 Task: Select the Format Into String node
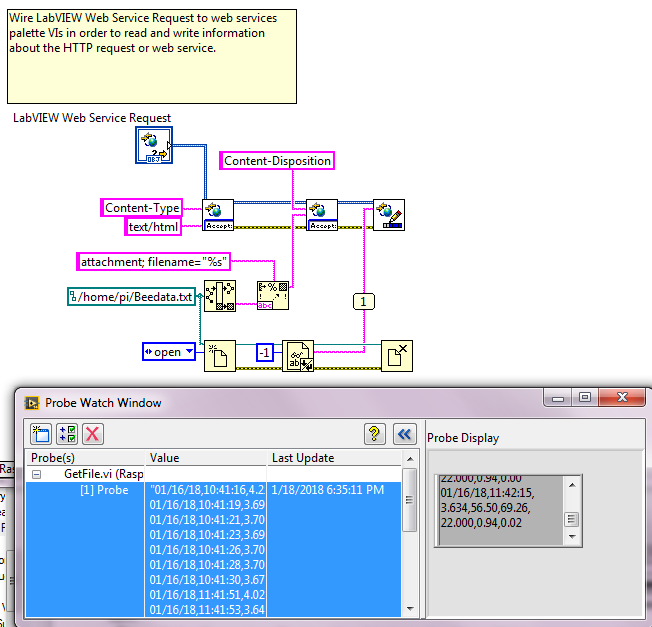coord(273,296)
